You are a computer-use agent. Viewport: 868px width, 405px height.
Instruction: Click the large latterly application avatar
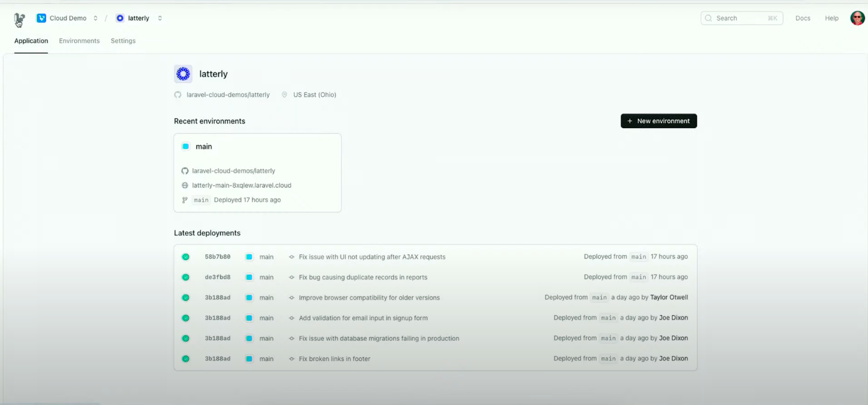[x=183, y=74]
